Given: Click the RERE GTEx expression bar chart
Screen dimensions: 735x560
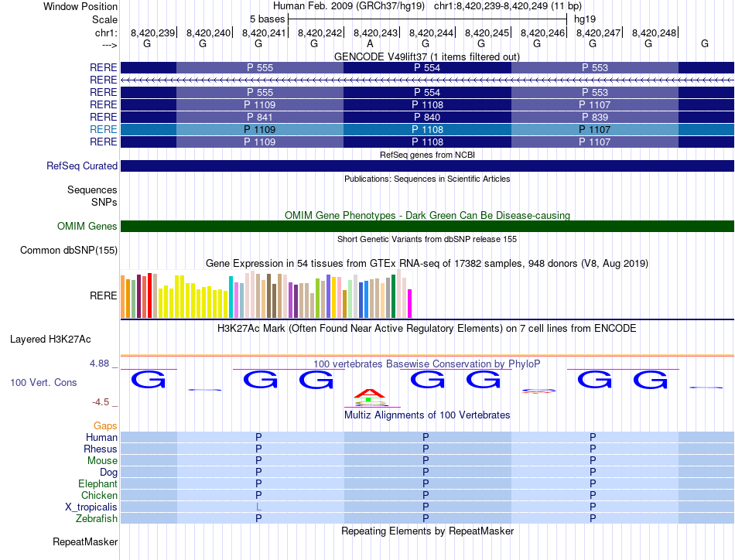Looking at the screenshot, I should tap(266, 294).
